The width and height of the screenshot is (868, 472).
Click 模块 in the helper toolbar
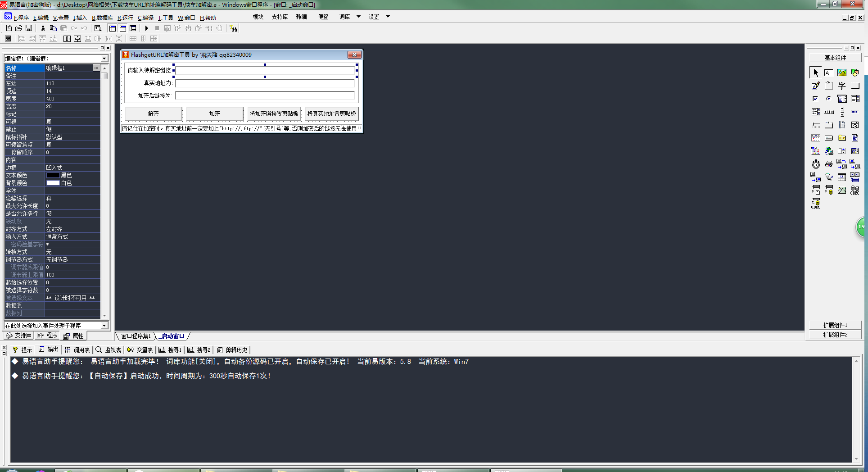point(258,17)
